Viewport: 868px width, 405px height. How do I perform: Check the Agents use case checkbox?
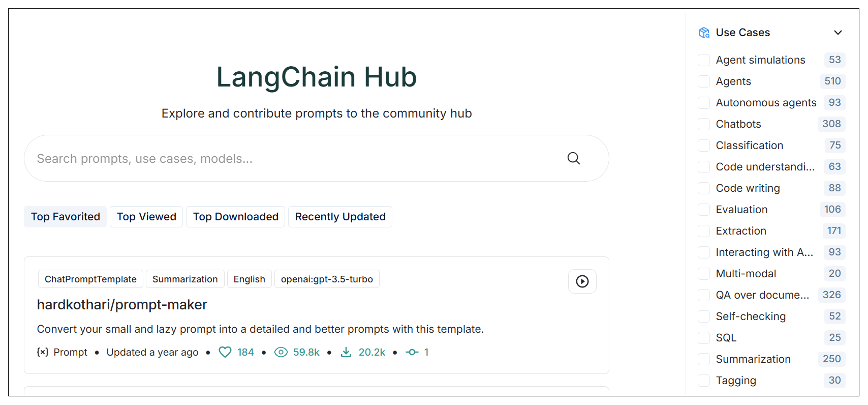click(x=704, y=81)
